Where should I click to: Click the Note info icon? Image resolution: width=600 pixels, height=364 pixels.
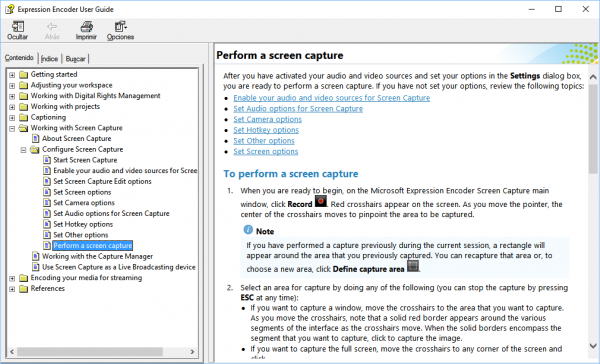tap(248, 230)
